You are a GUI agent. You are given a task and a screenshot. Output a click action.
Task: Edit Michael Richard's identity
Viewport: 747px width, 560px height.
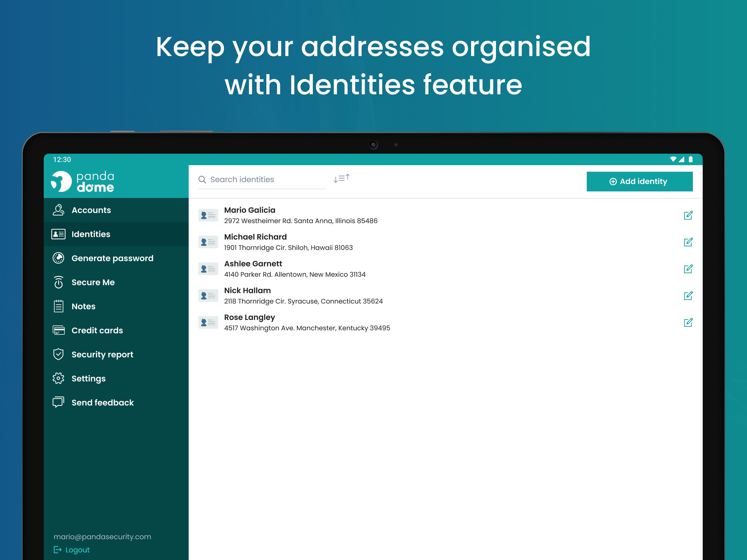(688, 242)
